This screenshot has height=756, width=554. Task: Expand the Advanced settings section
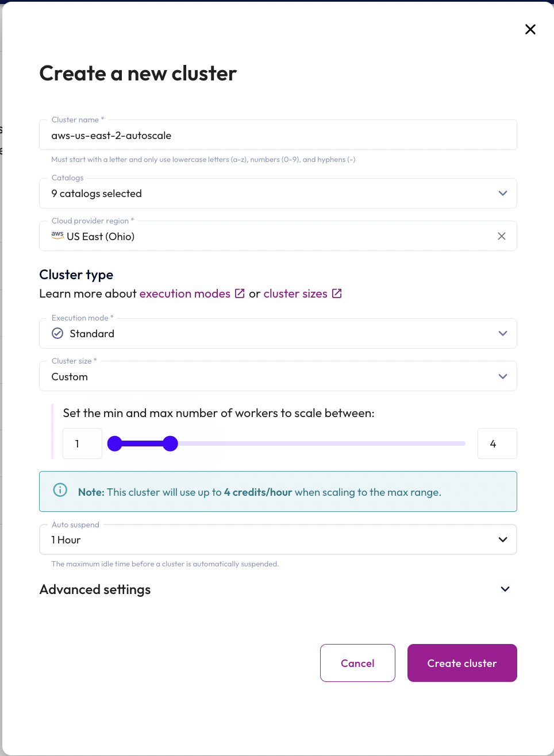505,589
